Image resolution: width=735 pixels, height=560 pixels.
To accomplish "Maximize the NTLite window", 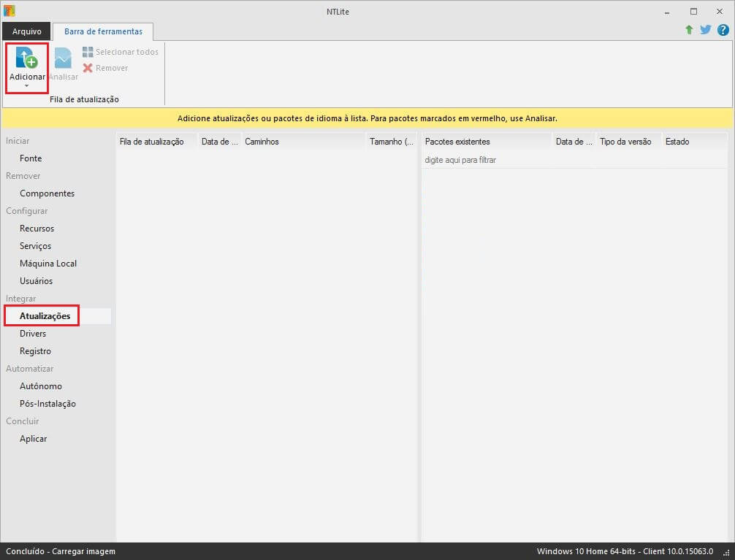I will (x=693, y=12).
